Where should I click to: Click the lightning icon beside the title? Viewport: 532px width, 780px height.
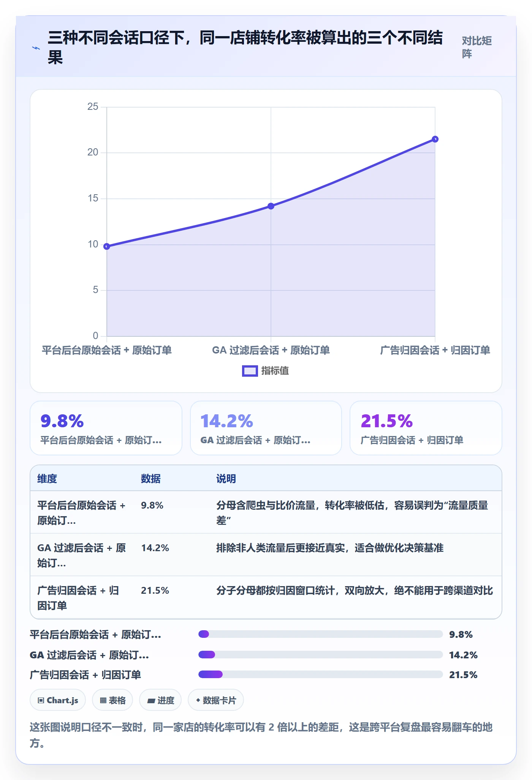pyautogui.click(x=36, y=48)
